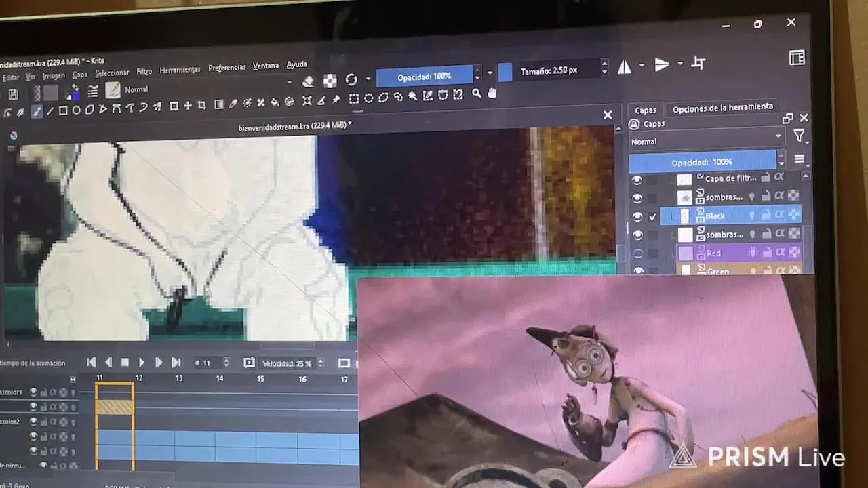Select the Polygon tool
868x488 pixels.
point(90,110)
